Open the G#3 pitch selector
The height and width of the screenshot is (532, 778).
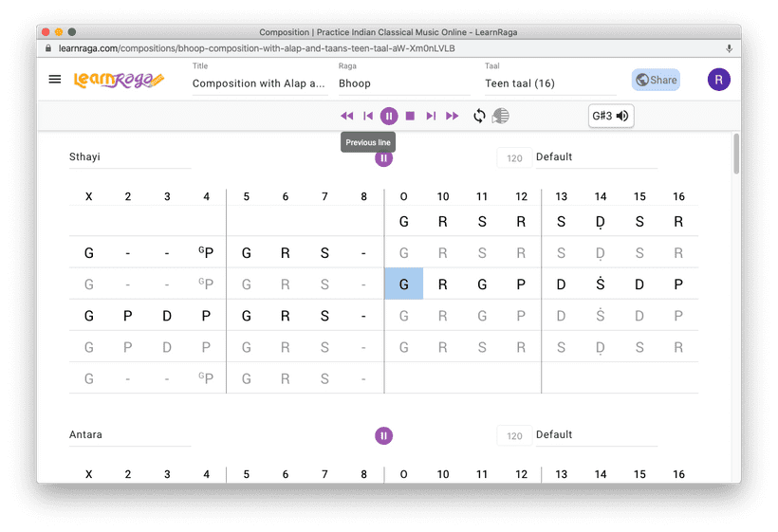(611, 116)
